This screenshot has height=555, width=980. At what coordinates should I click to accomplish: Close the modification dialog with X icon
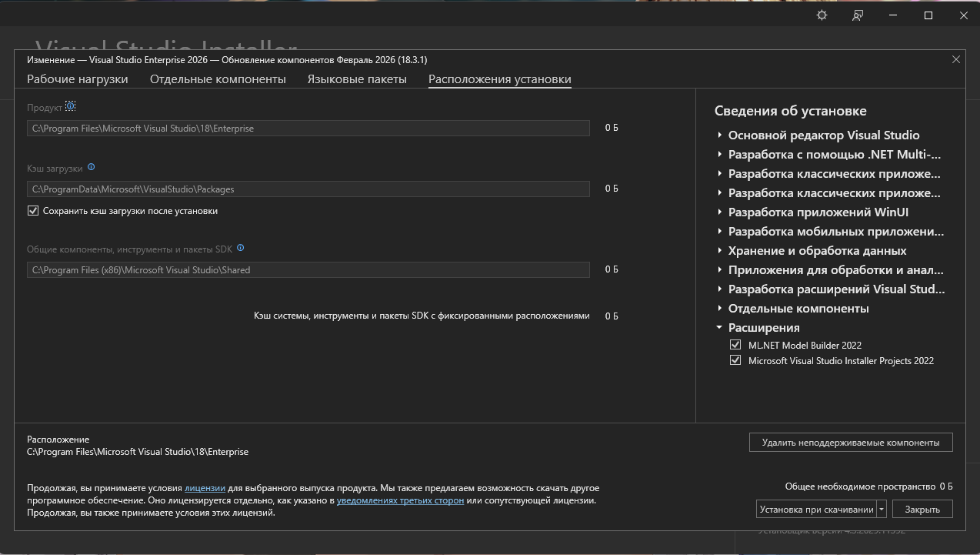pos(956,59)
